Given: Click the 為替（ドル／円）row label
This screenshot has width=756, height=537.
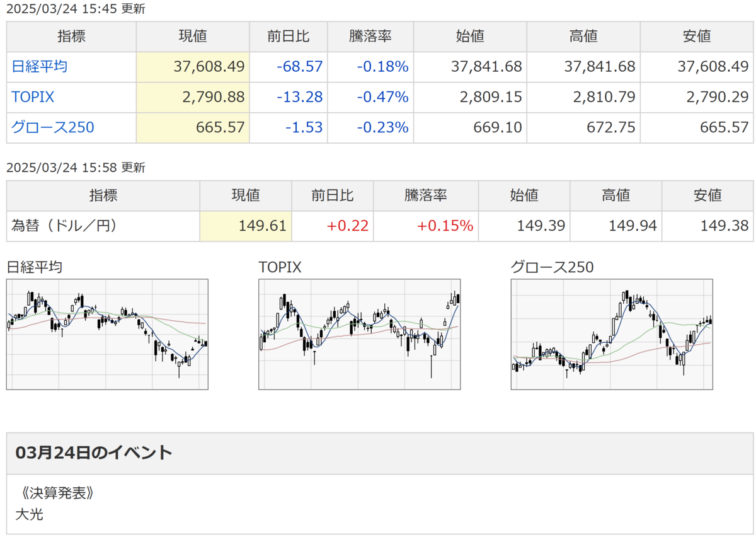Looking at the screenshot, I should (x=64, y=226).
